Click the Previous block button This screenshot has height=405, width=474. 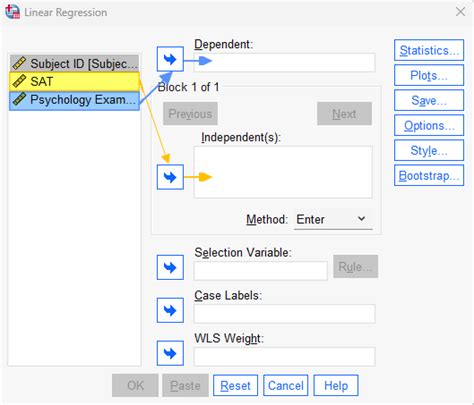[x=190, y=114]
